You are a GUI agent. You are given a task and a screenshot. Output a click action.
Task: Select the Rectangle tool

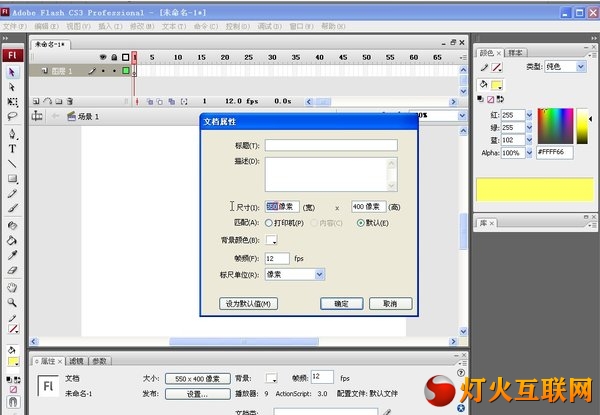[x=12, y=179]
